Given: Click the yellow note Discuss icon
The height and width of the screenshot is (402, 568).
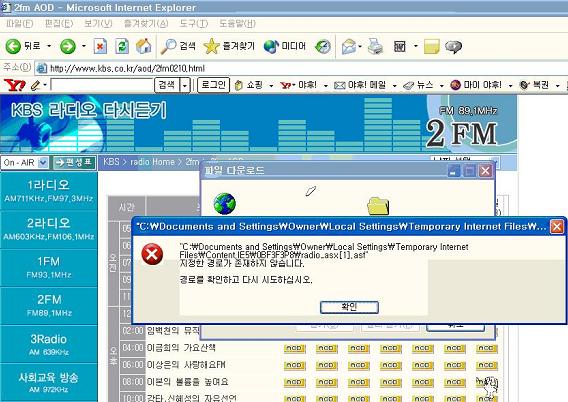Looking at the screenshot, I should [x=431, y=46].
